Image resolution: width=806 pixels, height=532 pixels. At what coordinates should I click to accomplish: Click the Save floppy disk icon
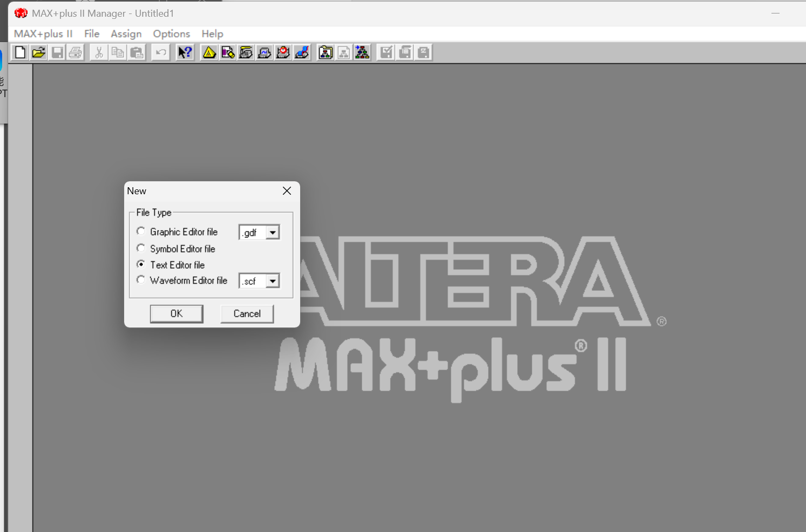57,52
